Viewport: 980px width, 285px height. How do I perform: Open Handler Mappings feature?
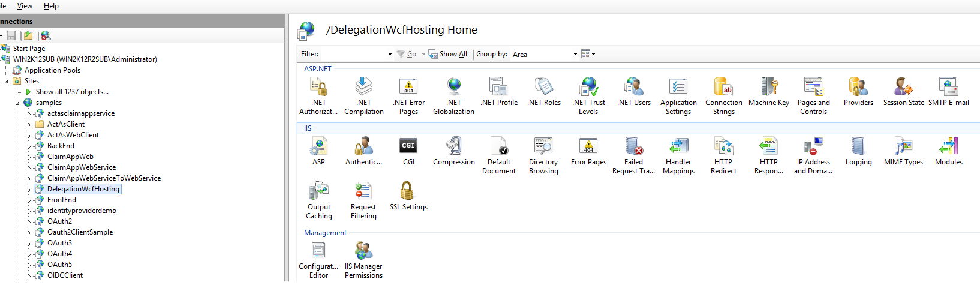click(x=678, y=155)
